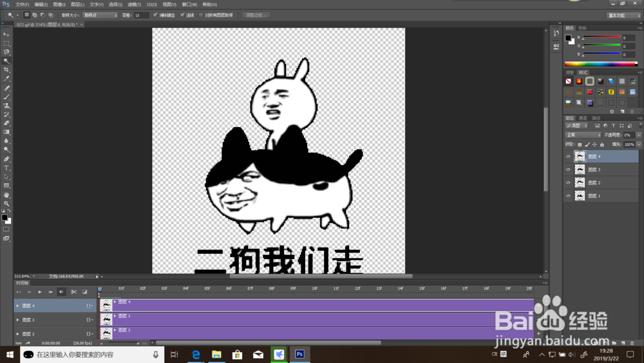Viewport: 644px width, 363px height.
Task: Toggle timeline audio mute button
Action: coord(61,292)
